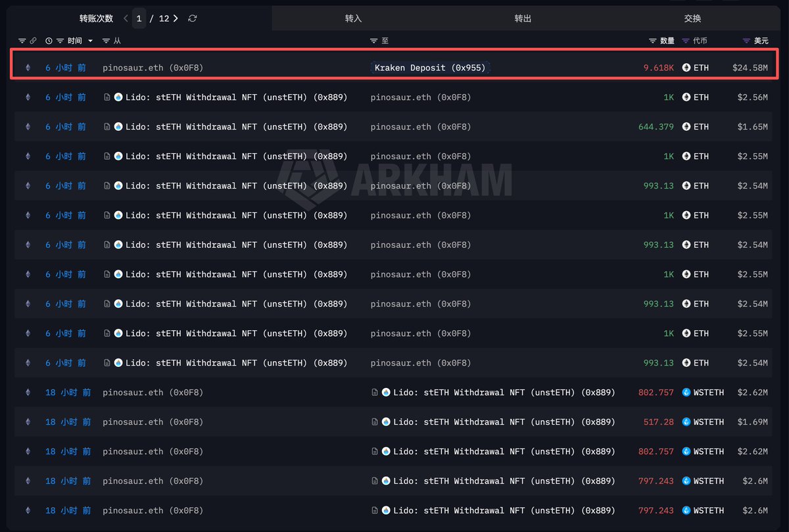
Task: Click Ethereum chain icon in 517.28 row
Action: [x=28, y=422]
